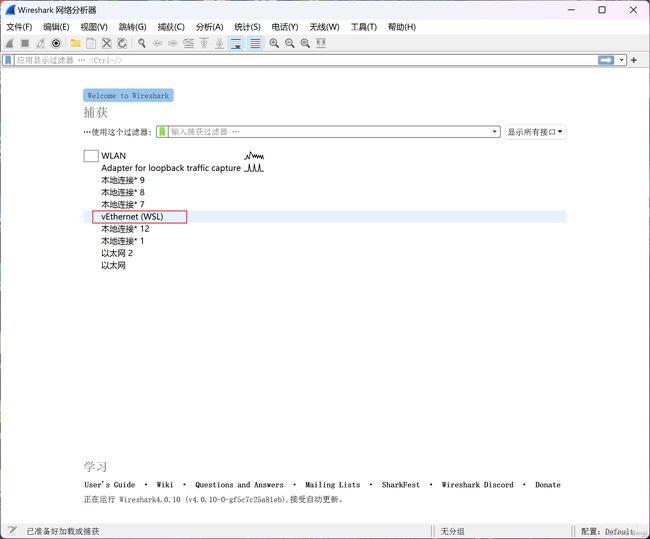The height and width of the screenshot is (539, 650).
Task: Open the Wiki link
Action: [165, 485]
